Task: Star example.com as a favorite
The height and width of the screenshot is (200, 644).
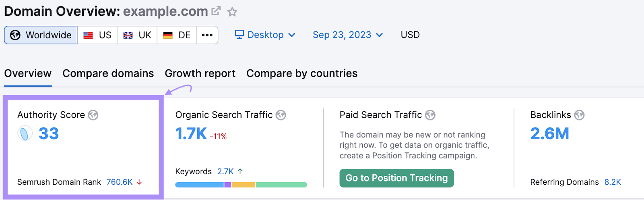Action: (x=232, y=12)
